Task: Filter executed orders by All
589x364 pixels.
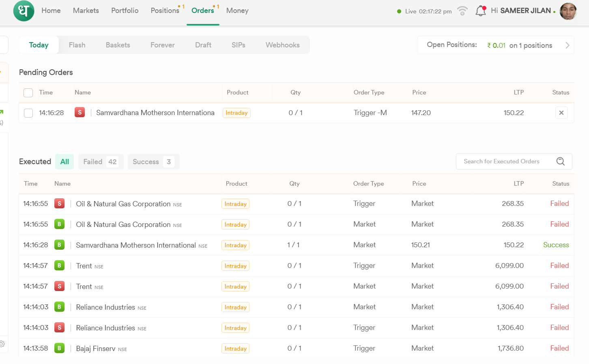Action: [x=64, y=162]
